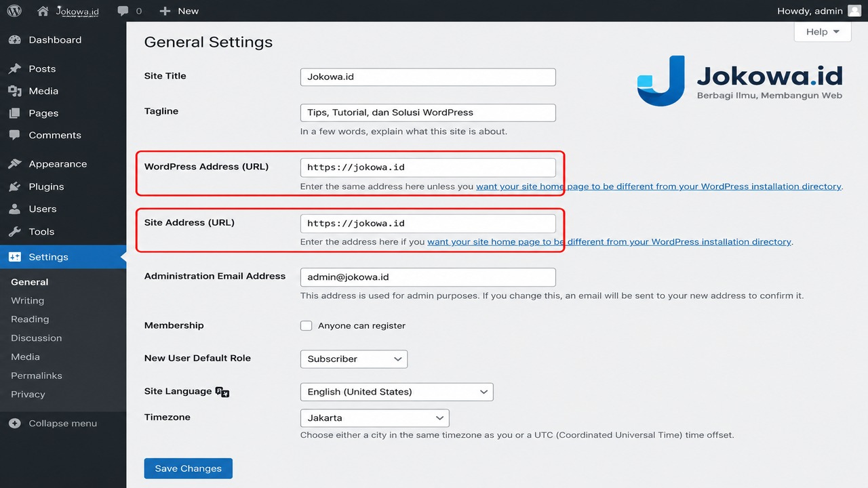The width and height of the screenshot is (868, 488).
Task: Click the Collapse menu label
Action: click(63, 424)
